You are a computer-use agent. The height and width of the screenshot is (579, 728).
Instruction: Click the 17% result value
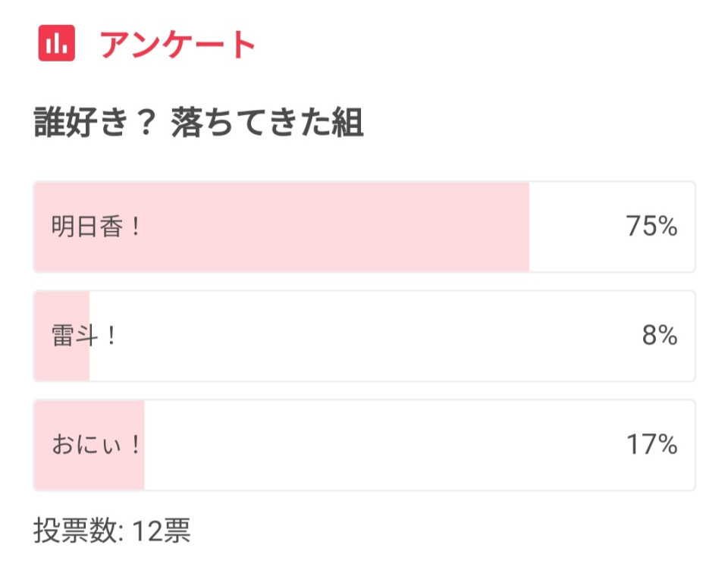pyautogui.click(x=651, y=445)
